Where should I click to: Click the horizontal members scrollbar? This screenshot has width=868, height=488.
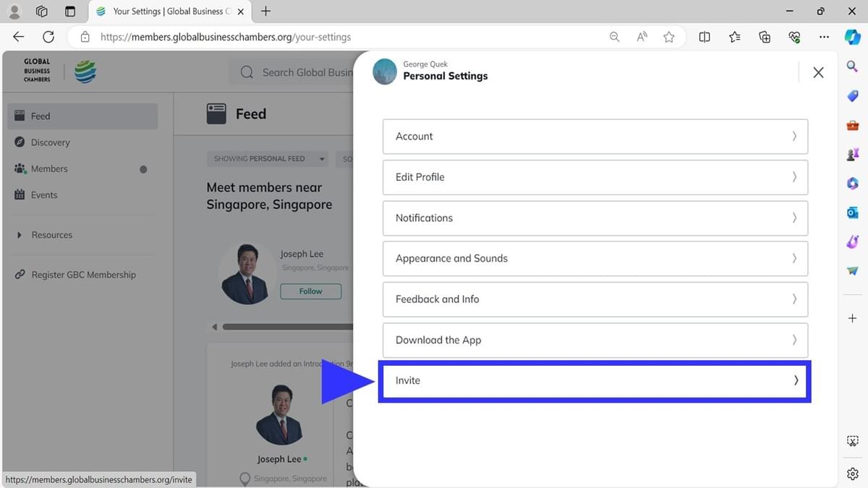[x=288, y=327]
